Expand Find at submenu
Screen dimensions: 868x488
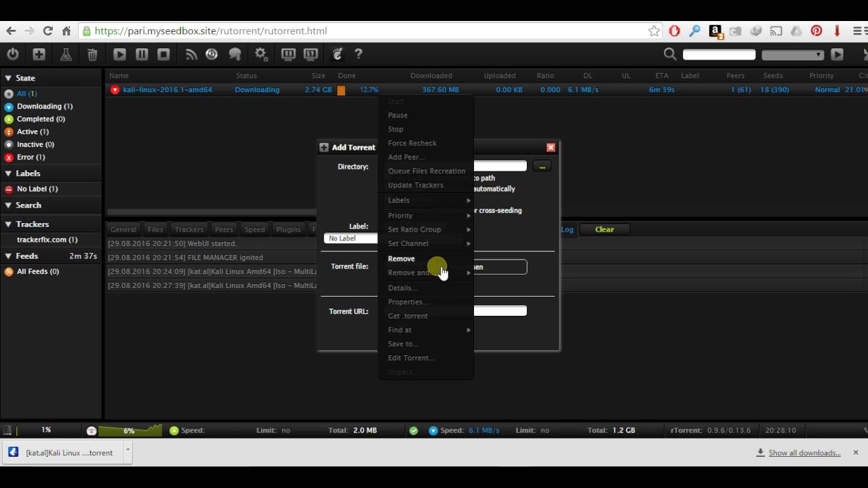click(x=425, y=330)
